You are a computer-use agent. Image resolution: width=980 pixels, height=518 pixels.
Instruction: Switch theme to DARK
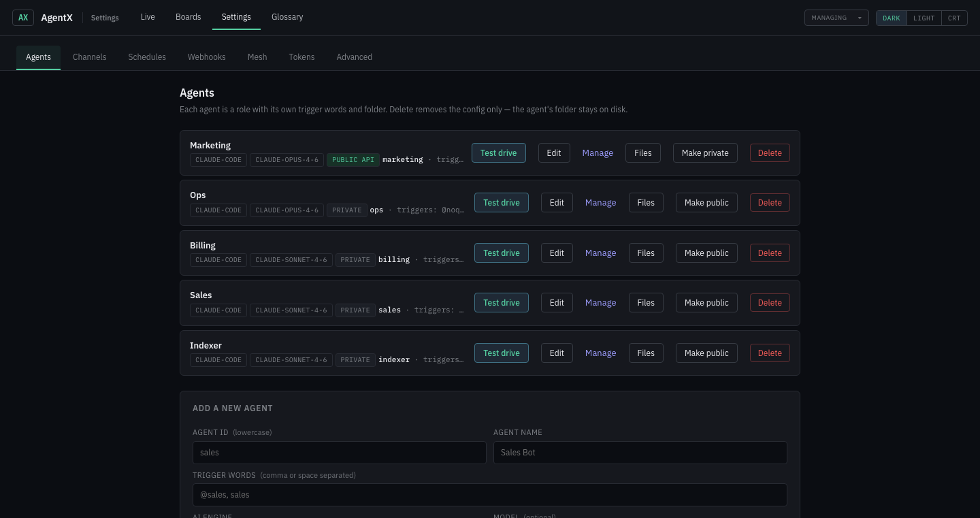(891, 18)
